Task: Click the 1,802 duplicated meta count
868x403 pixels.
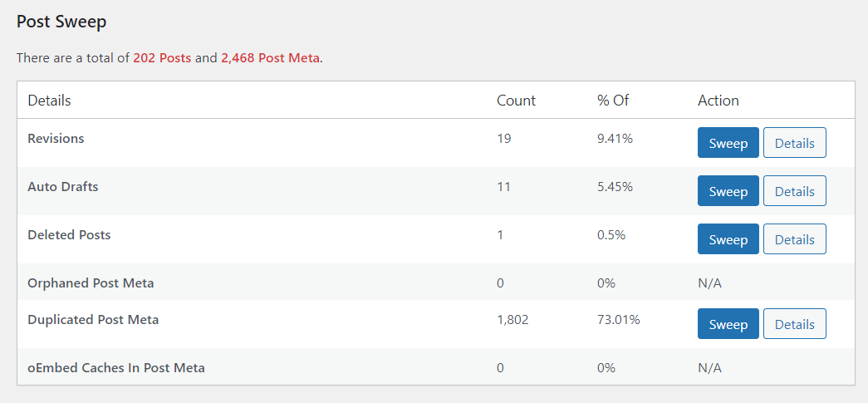Action: [x=512, y=320]
